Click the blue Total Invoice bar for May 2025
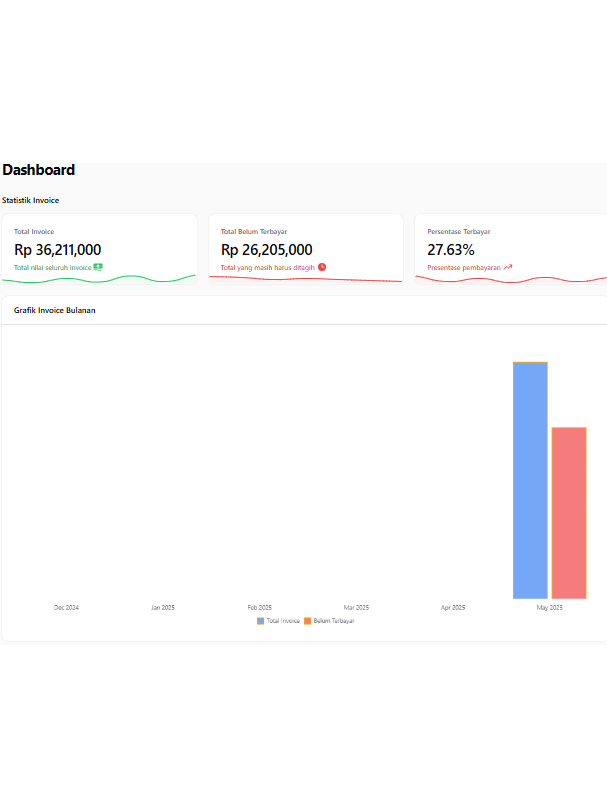Viewport: 607px width, 808px height. [530, 480]
